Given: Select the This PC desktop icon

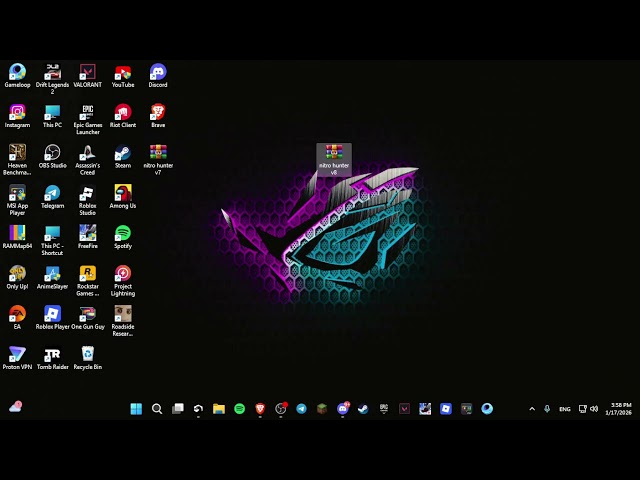Looking at the screenshot, I should (x=52, y=116).
